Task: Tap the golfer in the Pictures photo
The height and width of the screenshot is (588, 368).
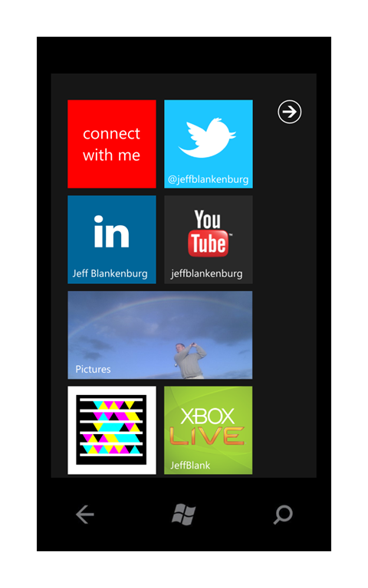Action: click(189, 360)
